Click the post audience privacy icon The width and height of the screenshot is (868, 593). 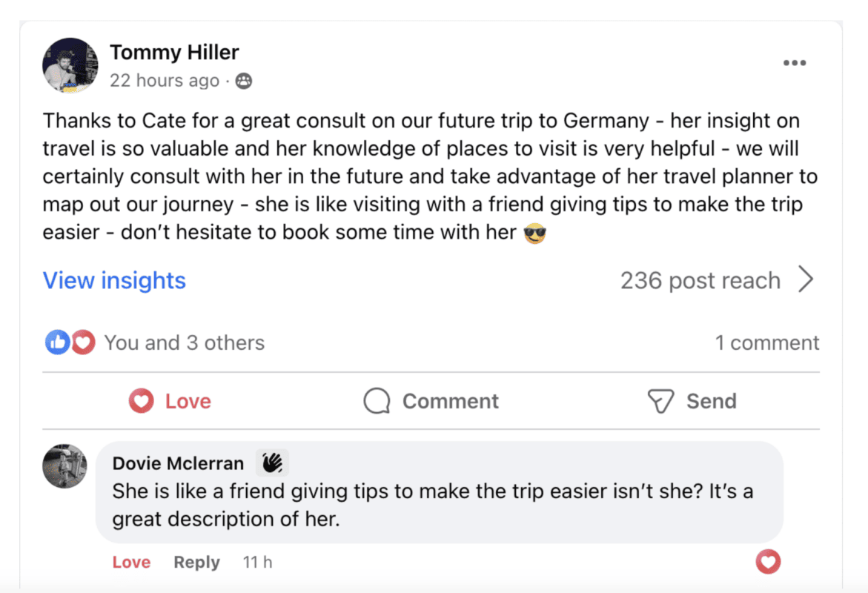pyautogui.click(x=243, y=82)
